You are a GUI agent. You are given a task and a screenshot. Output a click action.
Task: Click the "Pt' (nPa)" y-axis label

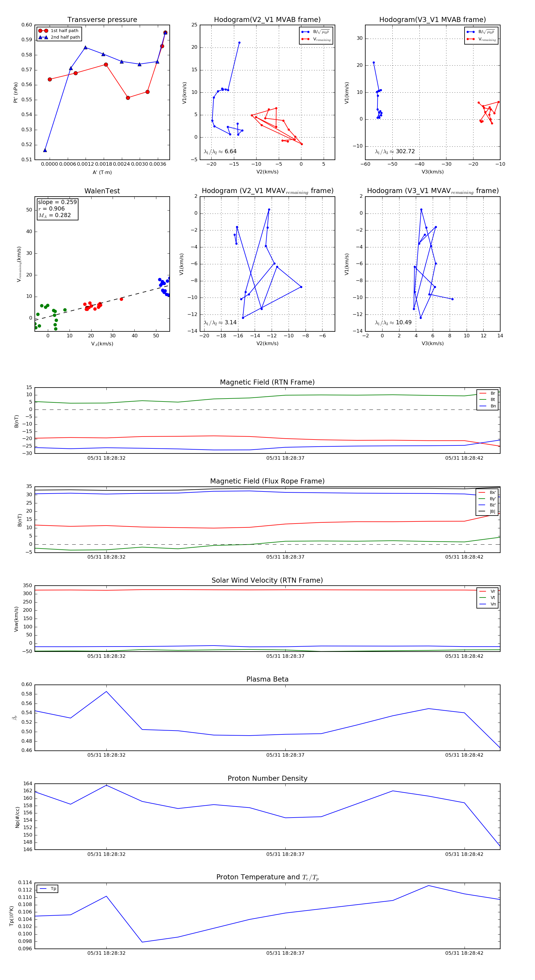click(x=16, y=92)
